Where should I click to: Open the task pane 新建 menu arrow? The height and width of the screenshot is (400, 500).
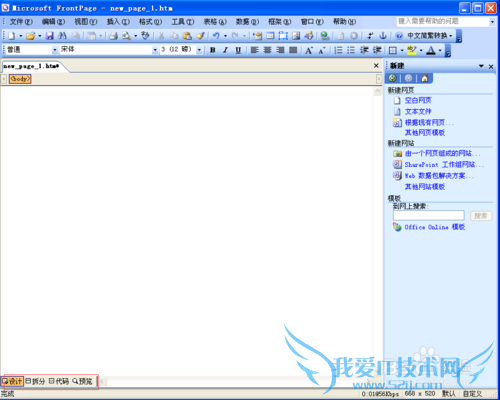click(481, 66)
